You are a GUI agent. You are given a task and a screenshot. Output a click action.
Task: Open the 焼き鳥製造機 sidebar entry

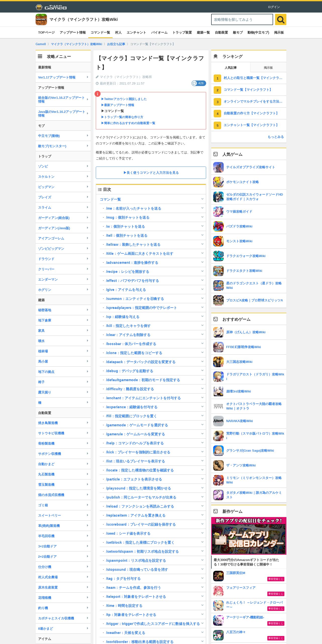coord(63,423)
